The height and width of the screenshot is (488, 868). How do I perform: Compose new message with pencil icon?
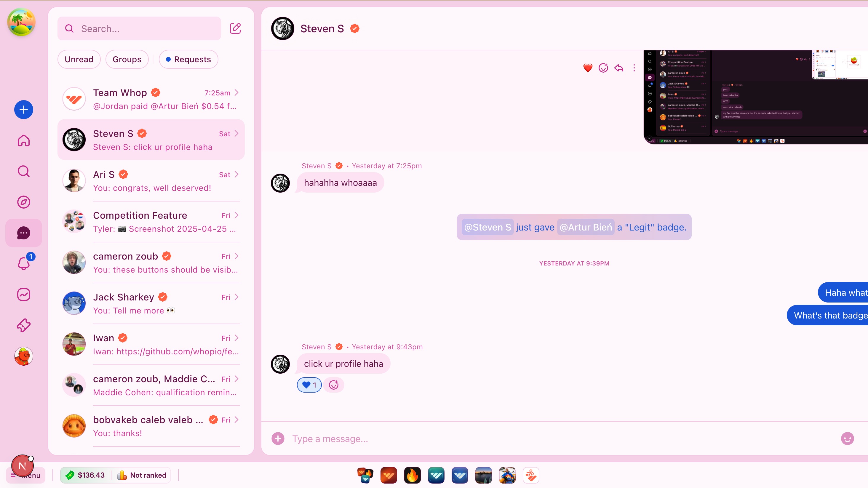[x=235, y=28]
